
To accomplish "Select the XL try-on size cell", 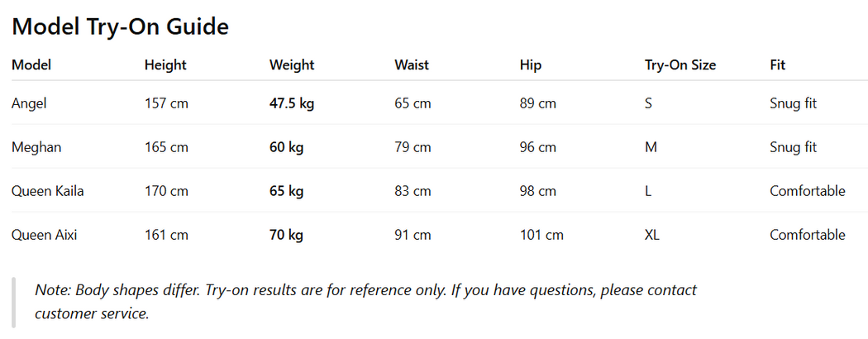I will click(x=651, y=235).
